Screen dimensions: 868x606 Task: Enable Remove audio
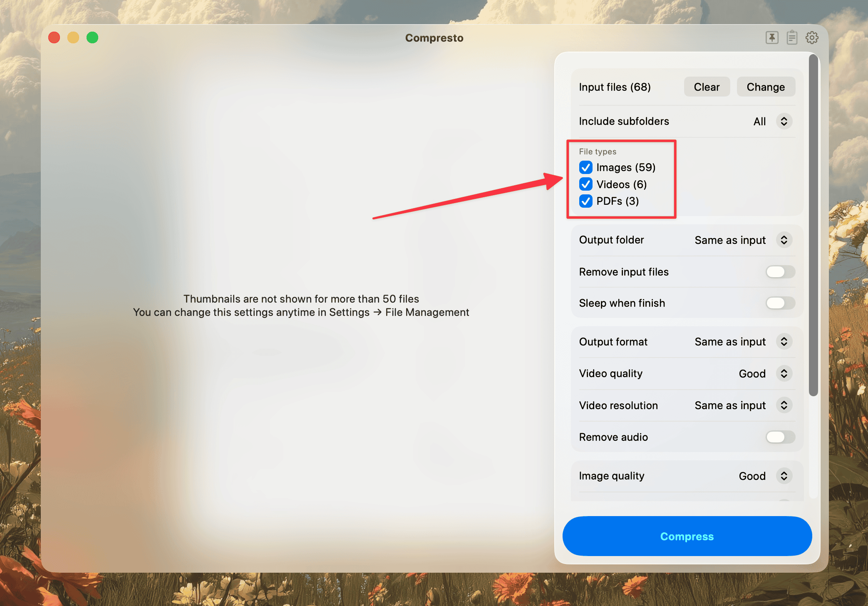pos(780,437)
